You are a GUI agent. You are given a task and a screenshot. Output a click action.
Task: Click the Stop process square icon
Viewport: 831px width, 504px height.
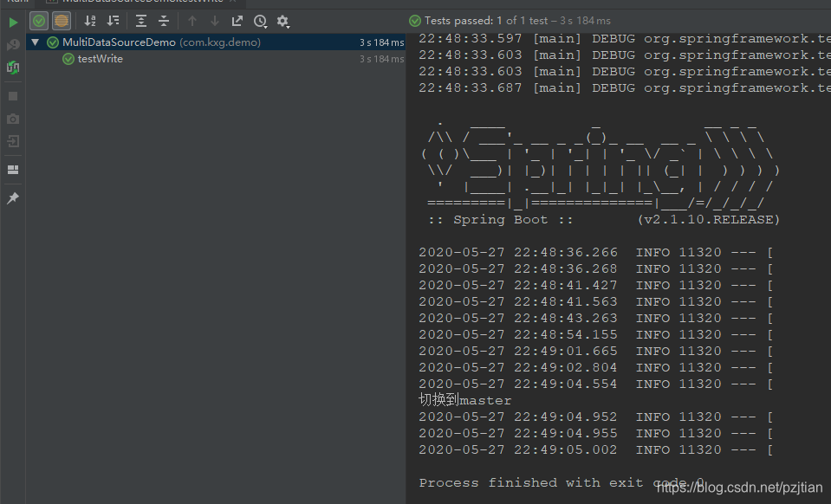pos(13,96)
